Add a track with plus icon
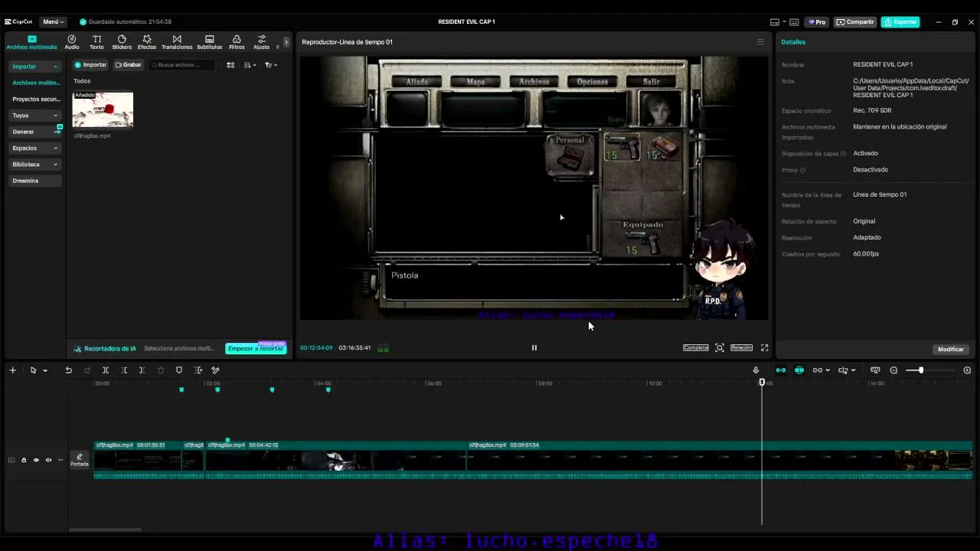The height and width of the screenshot is (551, 980). (12, 370)
